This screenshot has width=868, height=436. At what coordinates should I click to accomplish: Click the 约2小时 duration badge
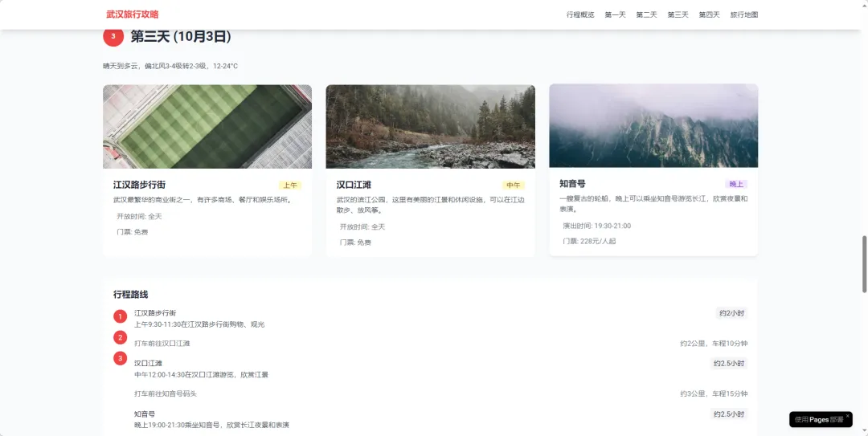click(x=731, y=313)
